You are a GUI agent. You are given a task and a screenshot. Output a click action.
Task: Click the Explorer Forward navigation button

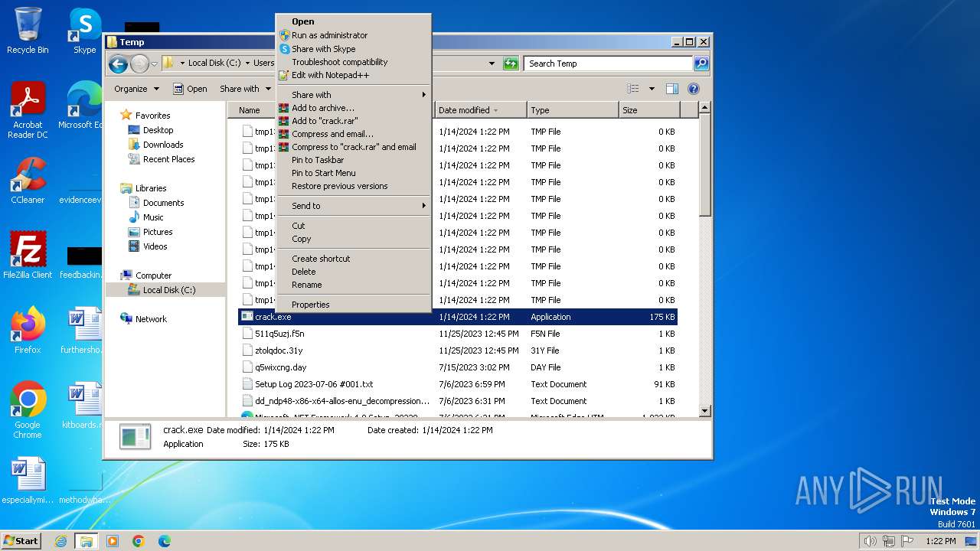(x=139, y=64)
